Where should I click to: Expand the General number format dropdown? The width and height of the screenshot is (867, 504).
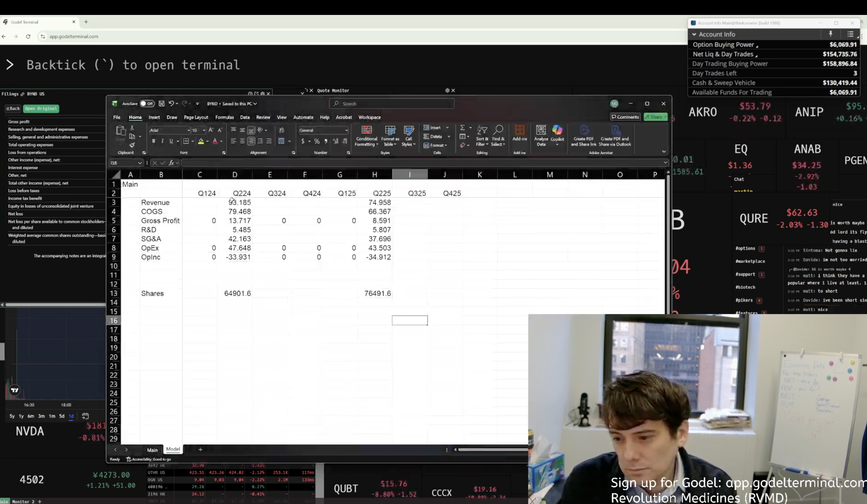(346, 131)
